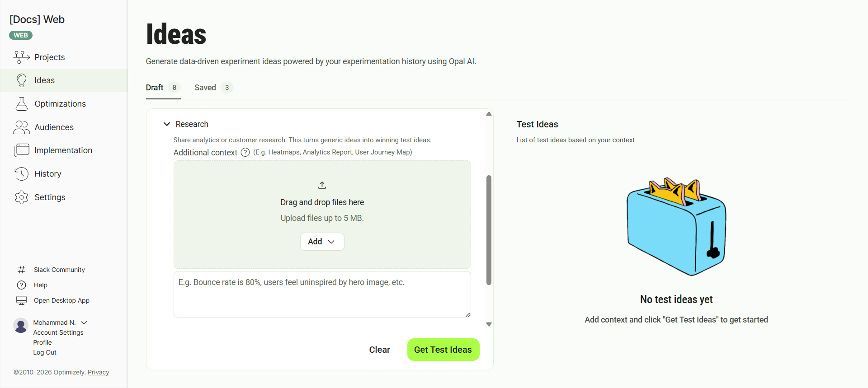Open Slack Community hash icon
This screenshot has height=388, width=868.
pos(21,270)
